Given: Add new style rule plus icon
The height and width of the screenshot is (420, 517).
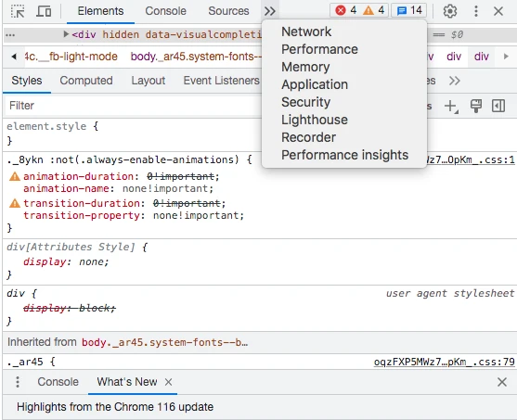Looking at the screenshot, I should pos(451,107).
